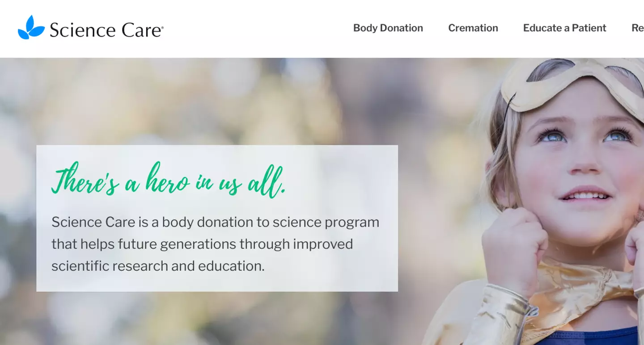Open the Science Care wordmark home link
This screenshot has width=644, height=345.
tap(106, 30)
